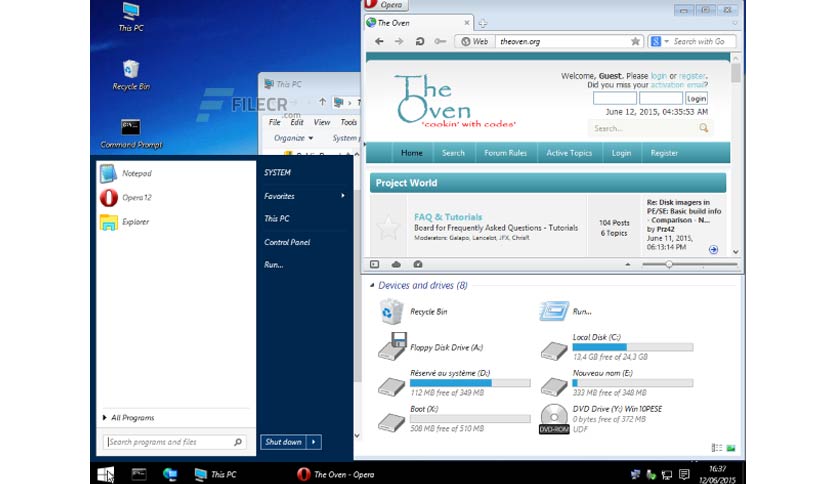
Task: Open This PC desktop icon
Action: 131,17
